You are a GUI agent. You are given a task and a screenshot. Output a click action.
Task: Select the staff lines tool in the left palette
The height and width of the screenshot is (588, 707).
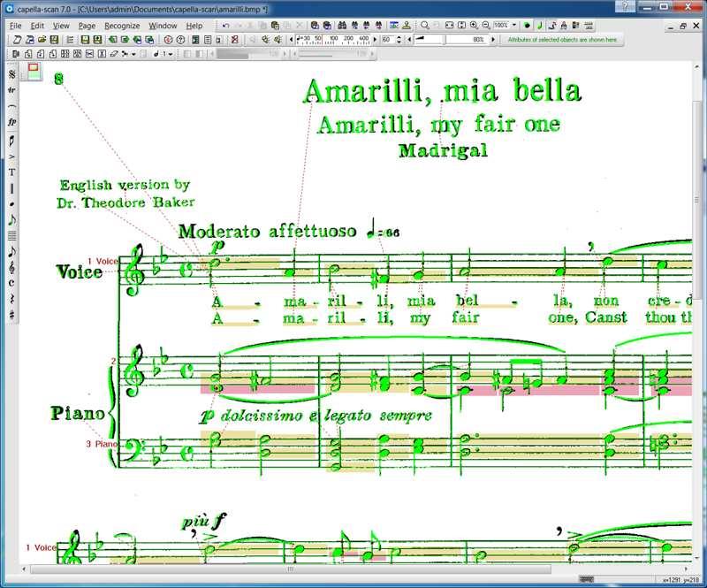coord(12,235)
